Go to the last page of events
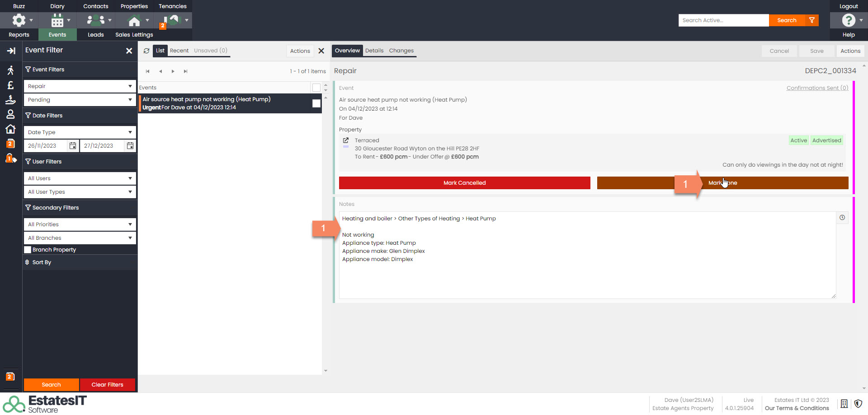The height and width of the screenshot is (415, 868). (x=185, y=71)
